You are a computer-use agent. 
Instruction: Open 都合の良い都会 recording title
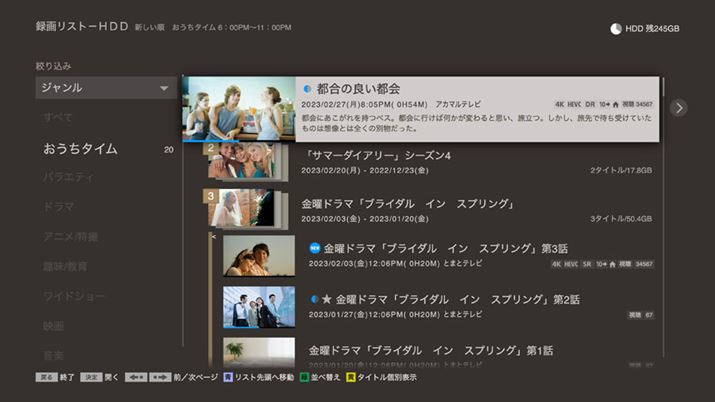point(358,88)
